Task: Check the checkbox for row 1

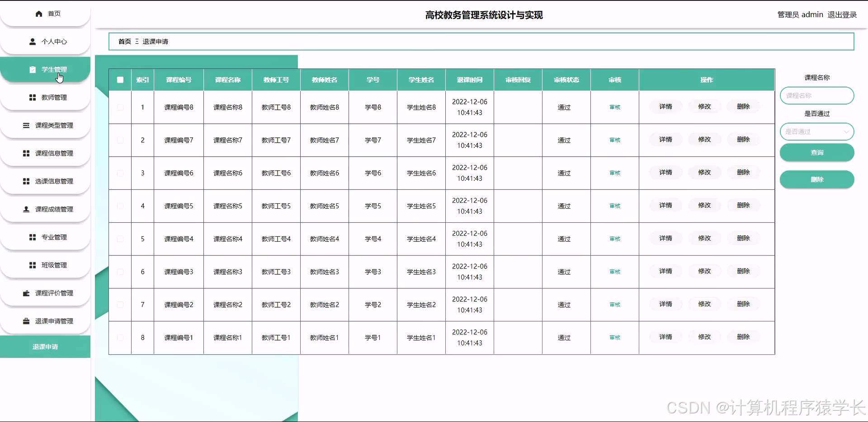Action: pyautogui.click(x=120, y=107)
